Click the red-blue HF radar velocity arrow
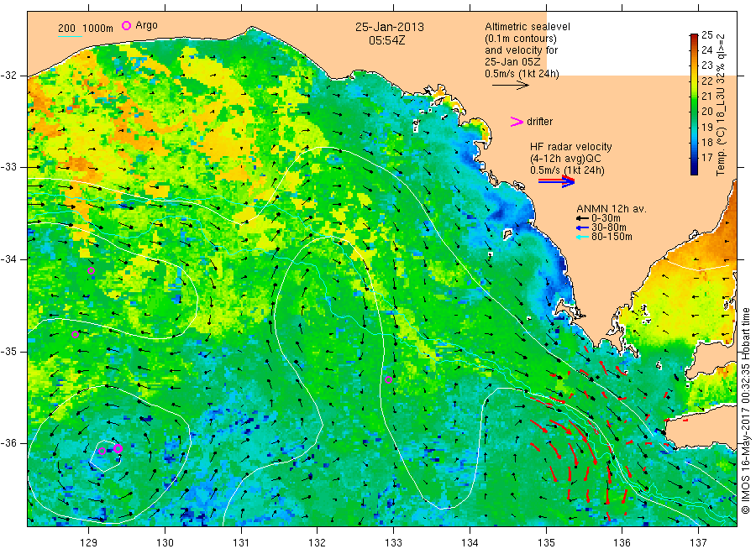Screen dimensions: 756x554 coord(556,181)
